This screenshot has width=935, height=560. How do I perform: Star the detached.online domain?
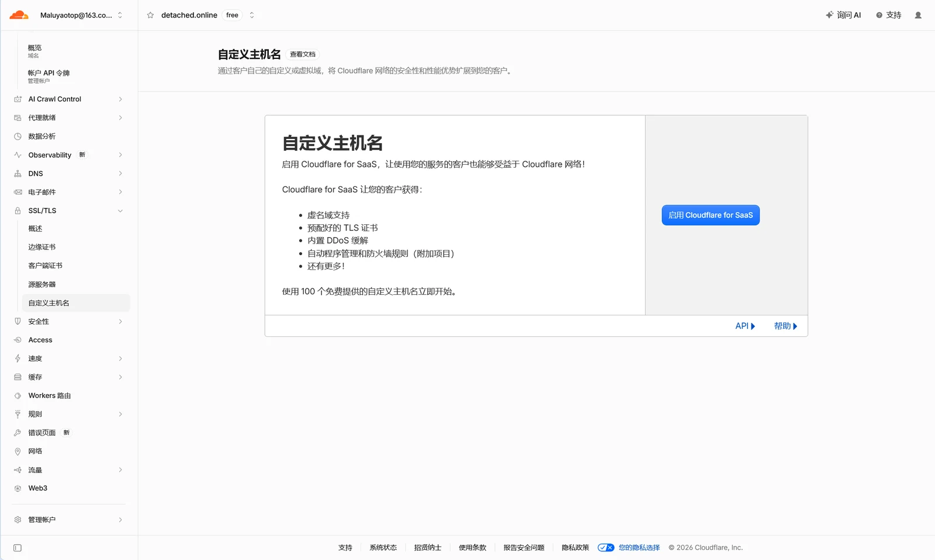tap(150, 15)
